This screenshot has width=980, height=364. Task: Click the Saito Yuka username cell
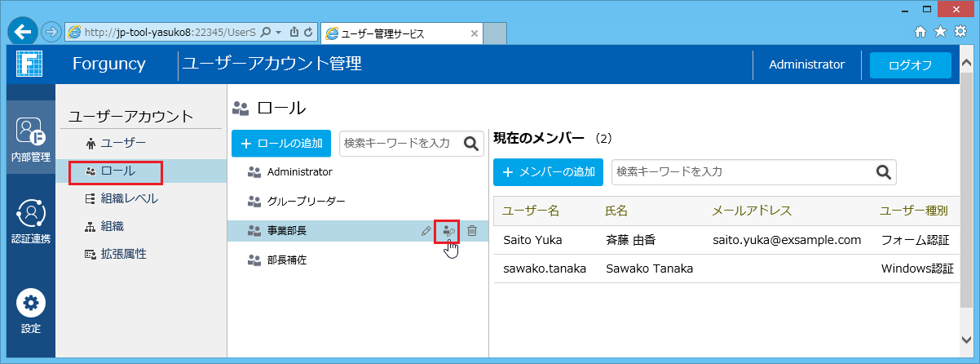[533, 240]
